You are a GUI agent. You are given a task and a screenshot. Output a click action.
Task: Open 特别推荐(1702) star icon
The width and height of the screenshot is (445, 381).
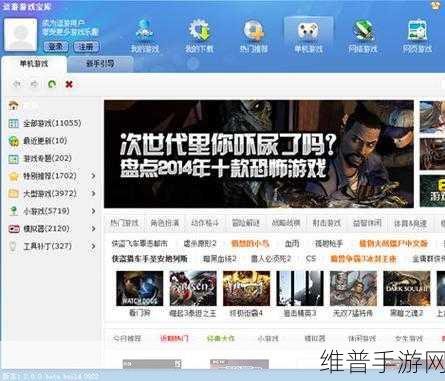(x=14, y=176)
